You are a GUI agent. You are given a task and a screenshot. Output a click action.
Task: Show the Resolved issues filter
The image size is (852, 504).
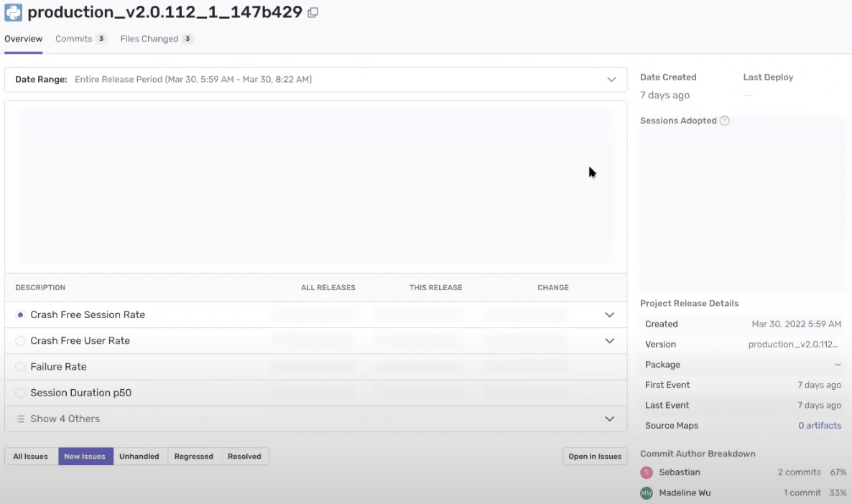point(244,456)
